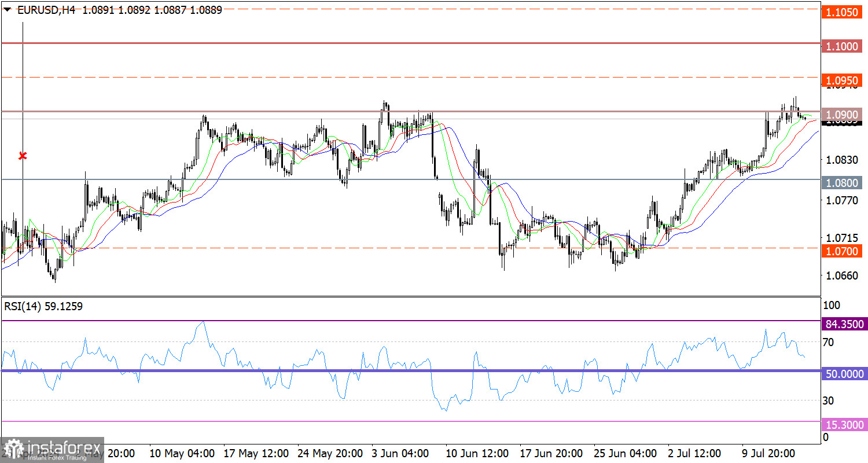Select the 15.3000 RSI level label

[844, 425]
